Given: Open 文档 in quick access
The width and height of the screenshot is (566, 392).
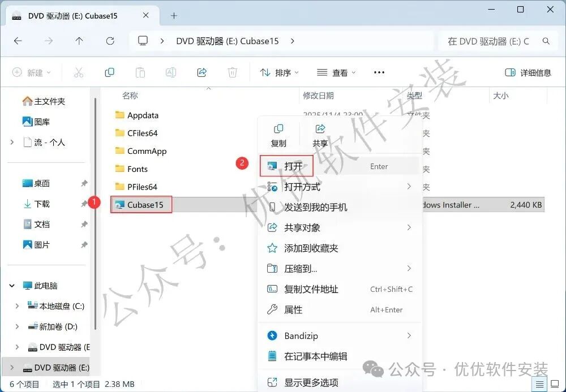Looking at the screenshot, I should click(36, 225).
